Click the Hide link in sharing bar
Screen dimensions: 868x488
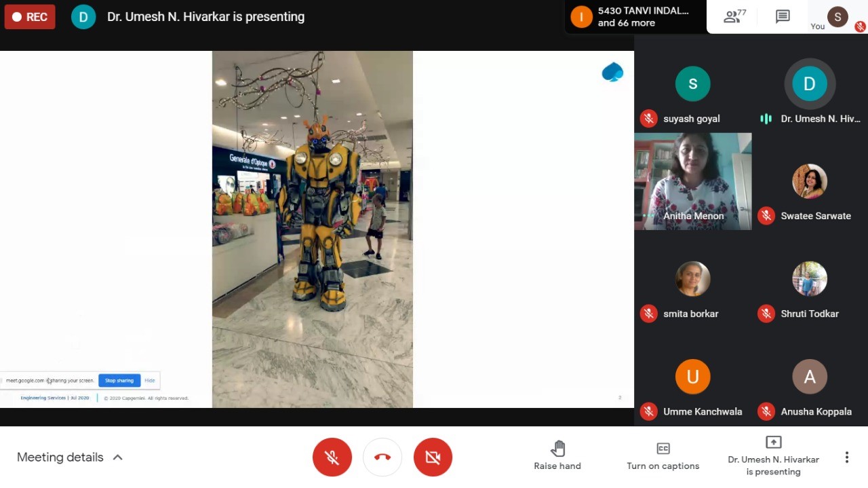(x=149, y=380)
